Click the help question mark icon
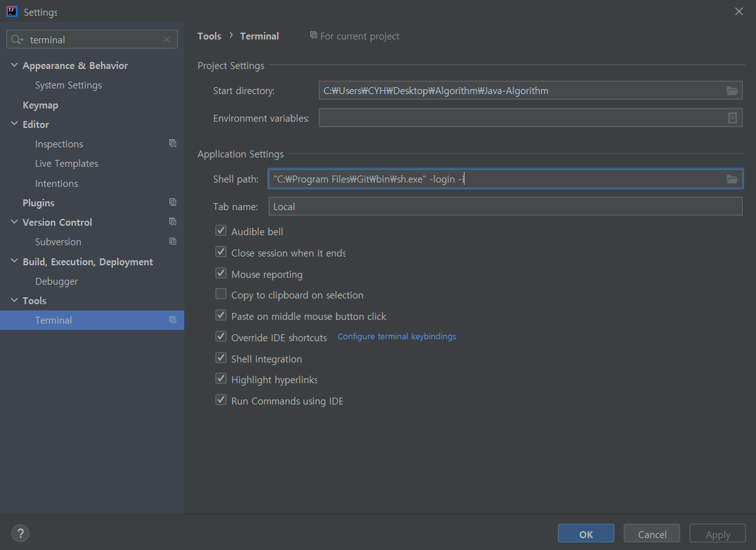Viewport: 756px width, 550px height. pyautogui.click(x=20, y=533)
